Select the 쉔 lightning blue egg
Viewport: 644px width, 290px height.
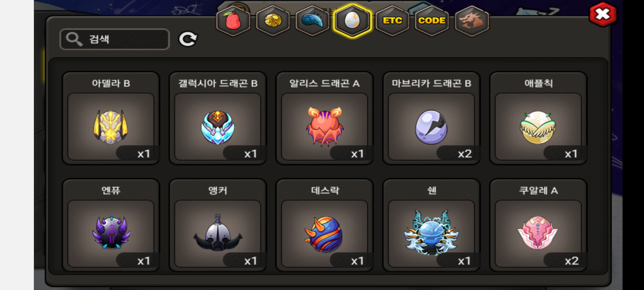pyautogui.click(x=431, y=225)
